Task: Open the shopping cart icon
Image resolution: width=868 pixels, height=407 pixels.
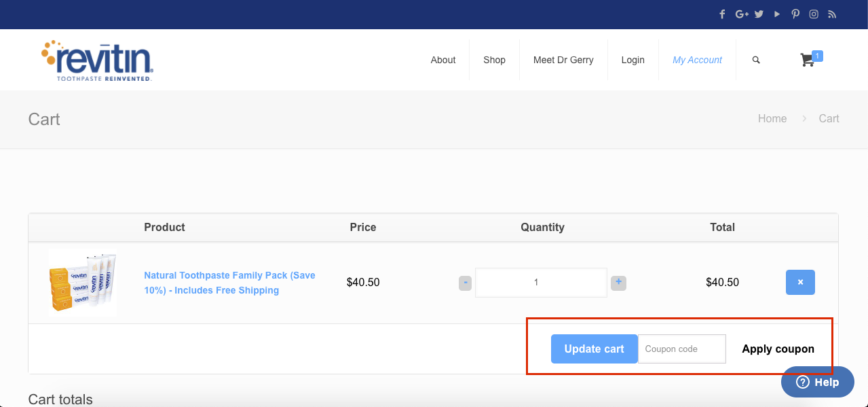Action: (808, 60)
